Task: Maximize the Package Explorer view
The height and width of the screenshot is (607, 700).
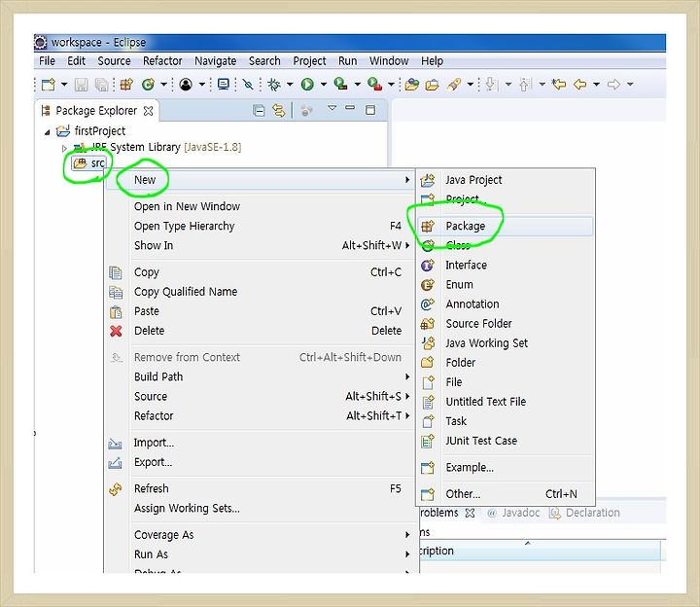Action: point(370,110)
